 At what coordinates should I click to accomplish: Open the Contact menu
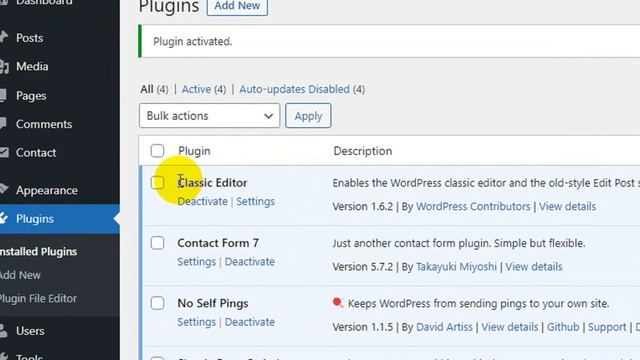tap(36, 153)
